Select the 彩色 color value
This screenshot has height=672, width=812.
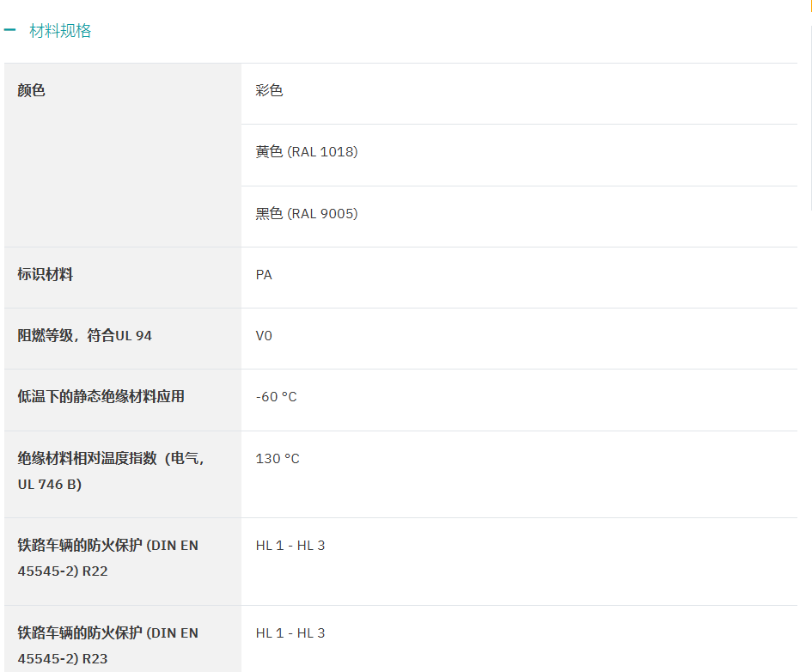[269, 90]
